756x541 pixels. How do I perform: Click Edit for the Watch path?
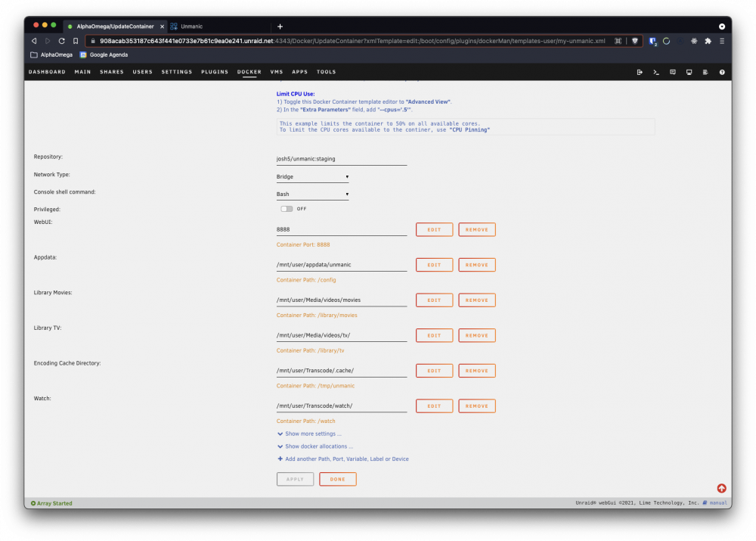[434, 406]
